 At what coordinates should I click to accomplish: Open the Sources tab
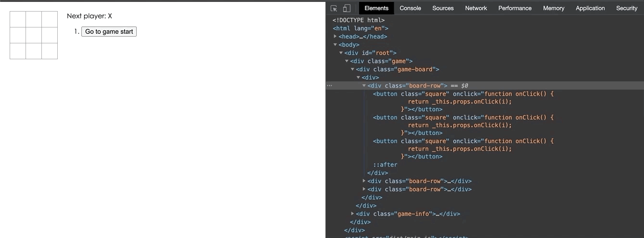click(443, 8)
